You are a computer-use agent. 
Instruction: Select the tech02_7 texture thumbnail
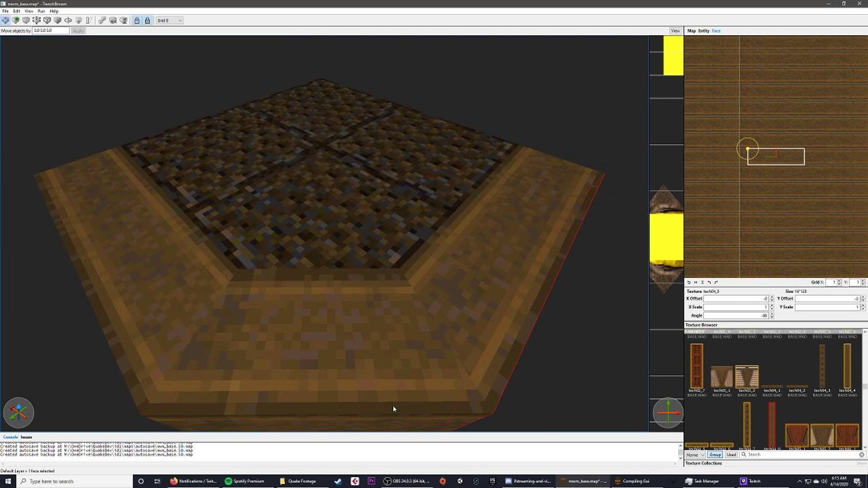pos(697,365)
